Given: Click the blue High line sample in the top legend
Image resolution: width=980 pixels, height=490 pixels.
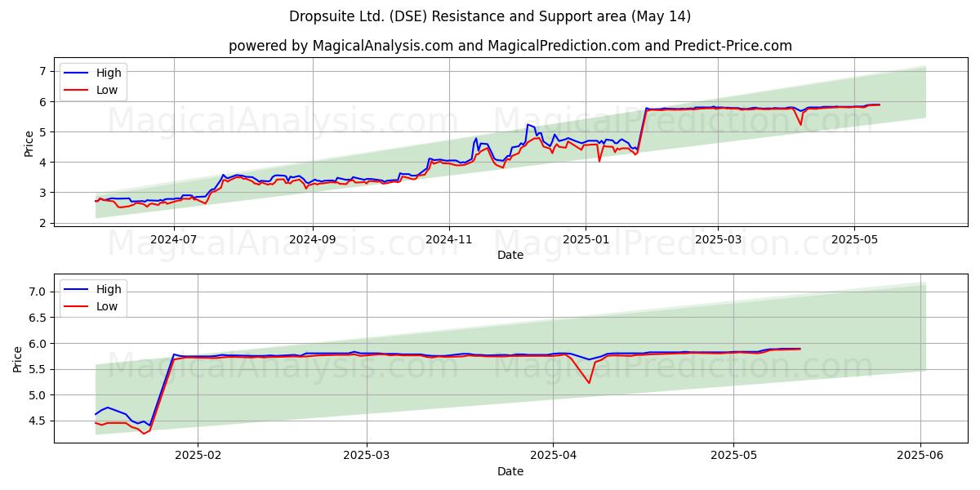Looking at the screenshot, I should click(77, 73).
